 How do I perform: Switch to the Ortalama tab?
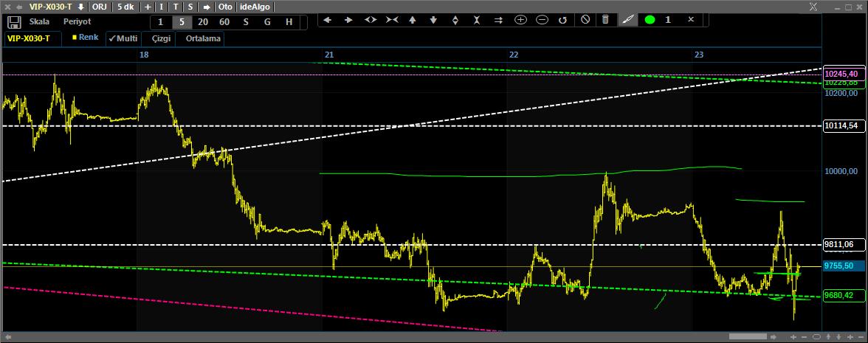pos(203,38)
